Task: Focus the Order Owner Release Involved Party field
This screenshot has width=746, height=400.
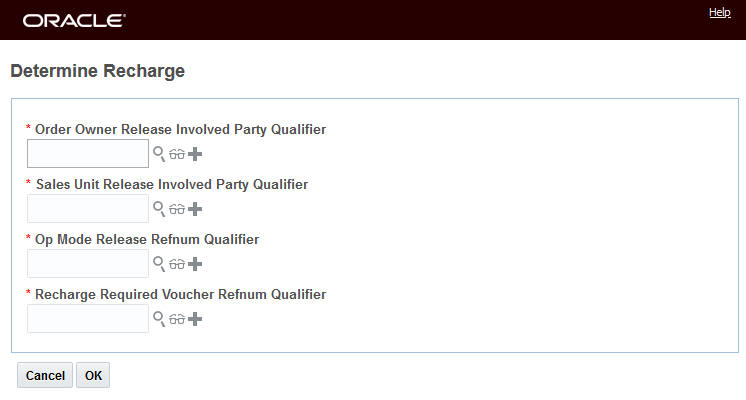Action: (88, 154)
